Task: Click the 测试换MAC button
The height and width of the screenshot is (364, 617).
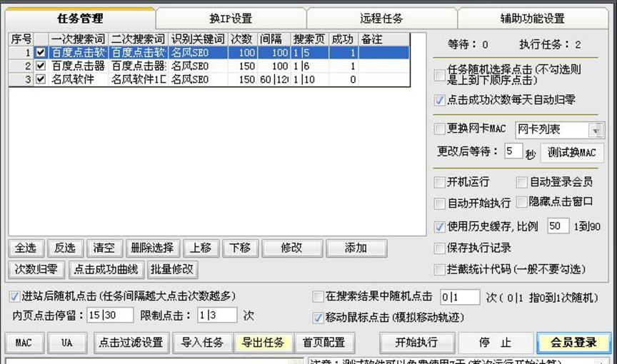Action: (572, 153)
